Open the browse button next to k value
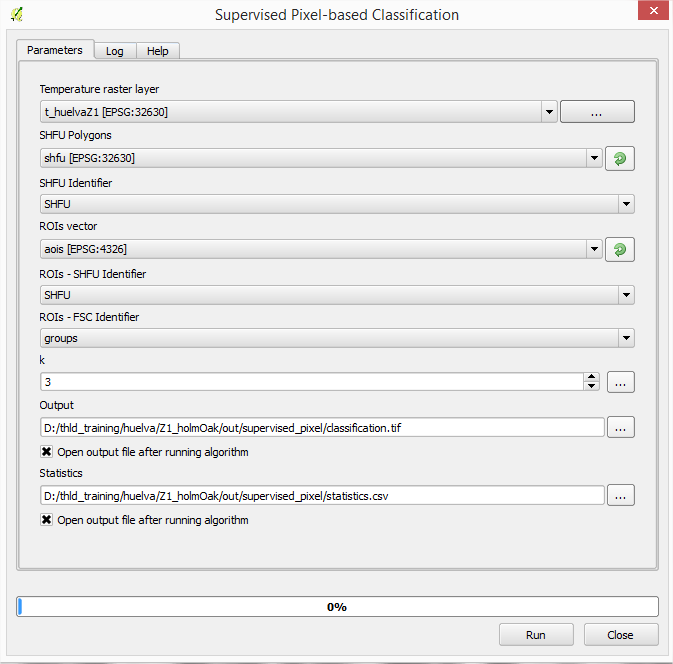The height and width of the screenshot is (664, 673). point(620,382)
